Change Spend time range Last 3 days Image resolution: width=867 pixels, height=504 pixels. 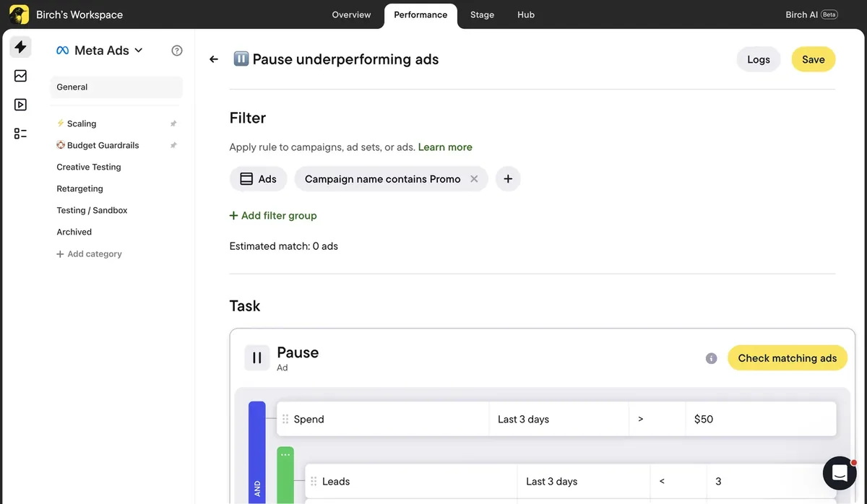click(558, 419)
